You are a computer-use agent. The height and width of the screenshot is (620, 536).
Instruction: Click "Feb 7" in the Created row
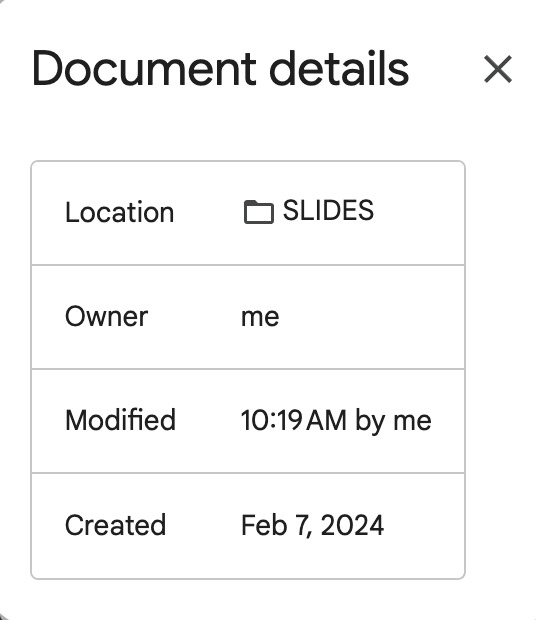coord(274,525)
